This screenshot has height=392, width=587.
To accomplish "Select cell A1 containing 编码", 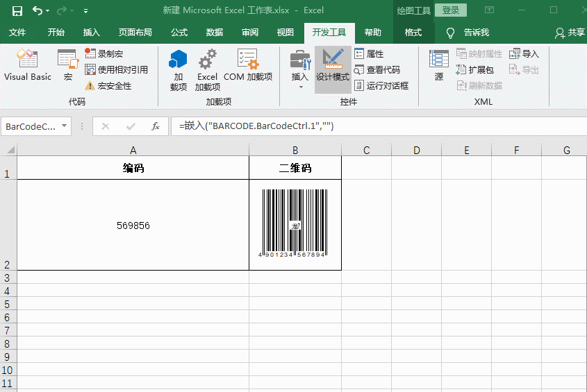I will [x=133, y=168].
